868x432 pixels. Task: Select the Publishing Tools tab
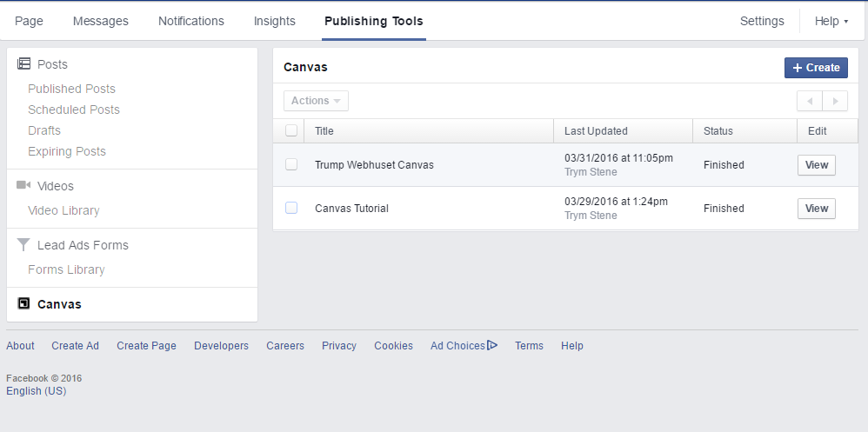click(374, 21)
